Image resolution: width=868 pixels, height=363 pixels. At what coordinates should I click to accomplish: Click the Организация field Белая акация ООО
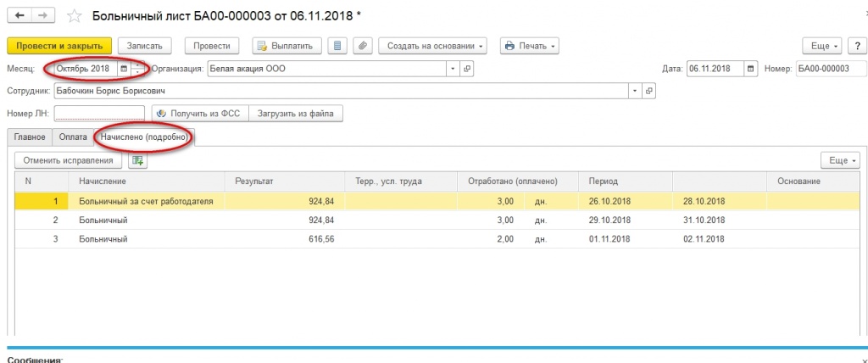coord(327,69)
